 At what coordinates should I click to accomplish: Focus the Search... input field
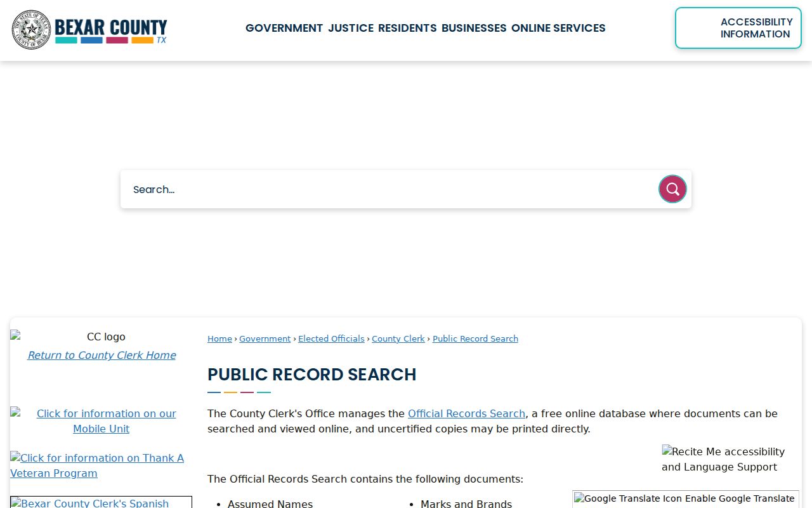390,189
